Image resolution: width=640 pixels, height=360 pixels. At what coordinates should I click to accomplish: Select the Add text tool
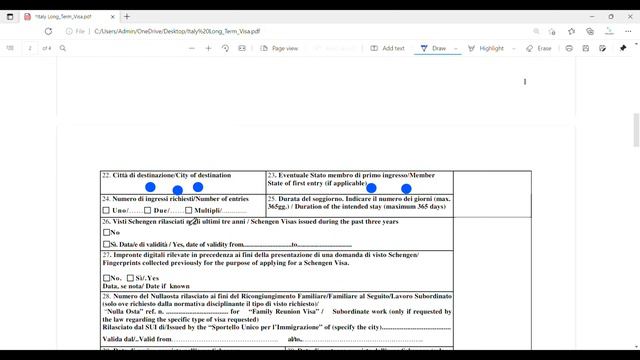point(387,48)
